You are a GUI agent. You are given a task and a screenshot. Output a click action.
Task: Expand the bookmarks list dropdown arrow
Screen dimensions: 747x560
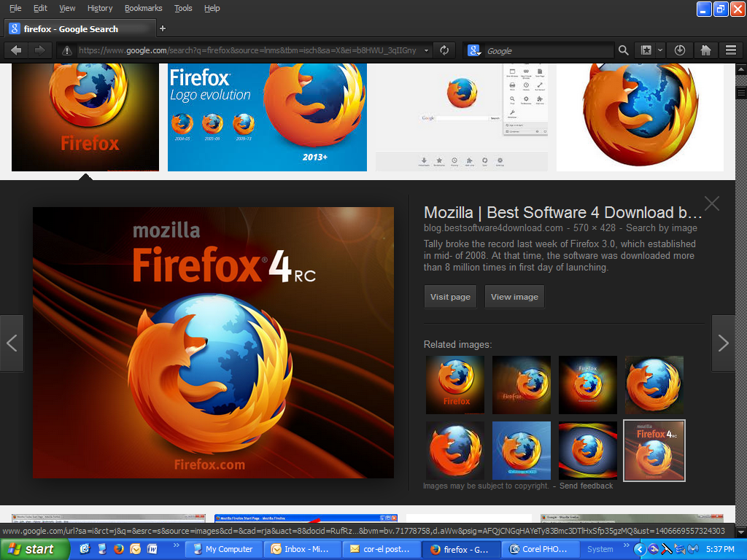point(660,50)
